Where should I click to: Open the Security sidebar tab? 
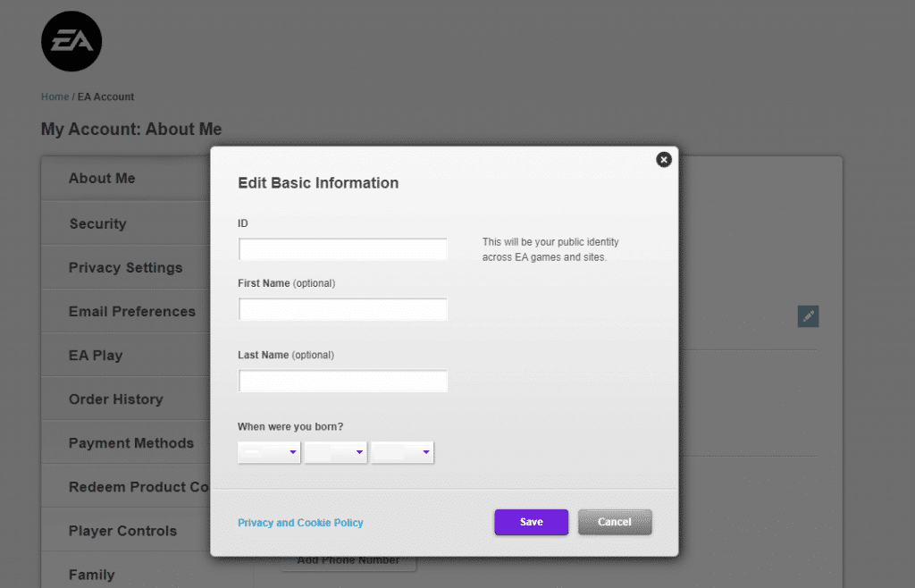125,223
